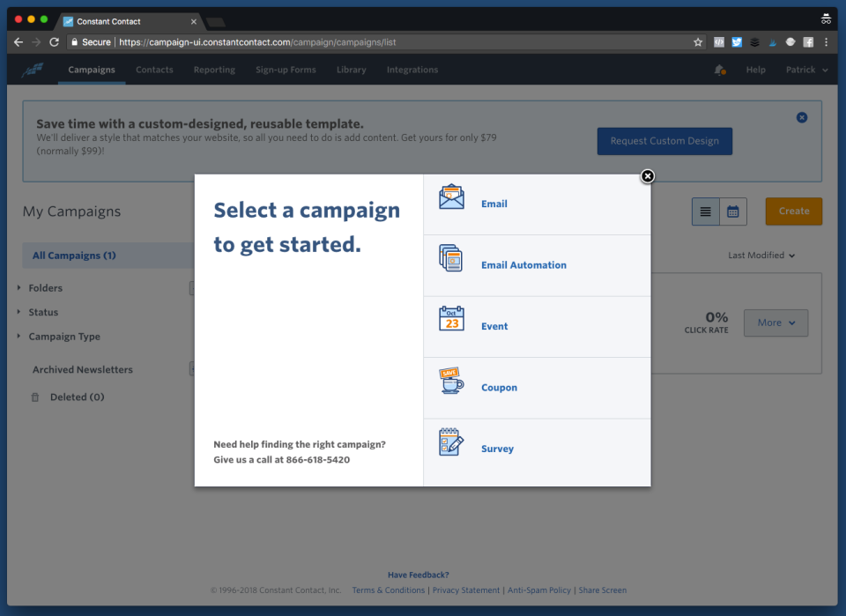Click the Survey campaign link
This screenshot has width=846, height=616.
[497, 449]
